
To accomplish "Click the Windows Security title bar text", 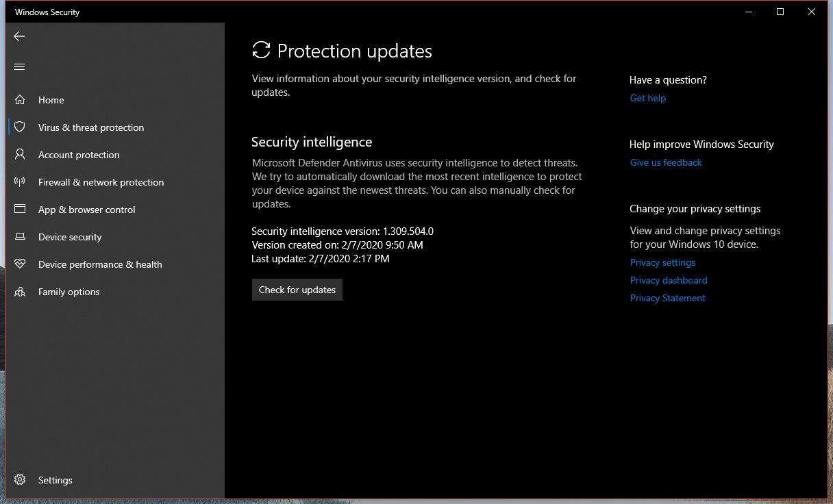I will (47, 12).
